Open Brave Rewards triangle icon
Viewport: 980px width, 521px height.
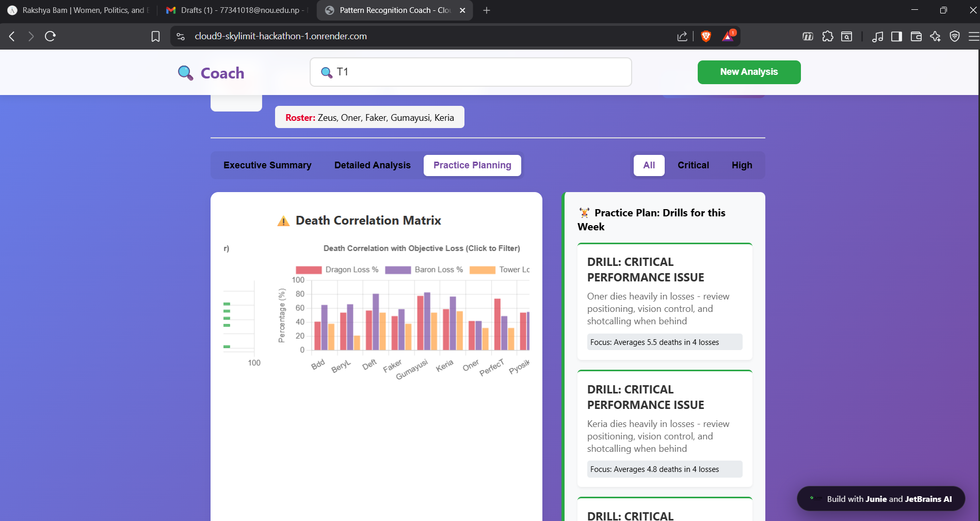click(728, 36)
